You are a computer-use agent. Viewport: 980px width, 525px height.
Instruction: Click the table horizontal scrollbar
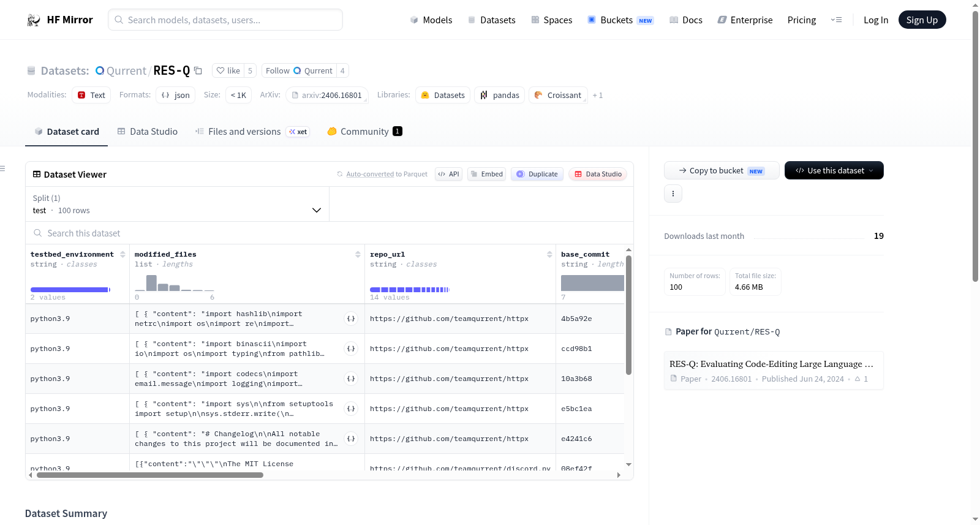[150, 475]
